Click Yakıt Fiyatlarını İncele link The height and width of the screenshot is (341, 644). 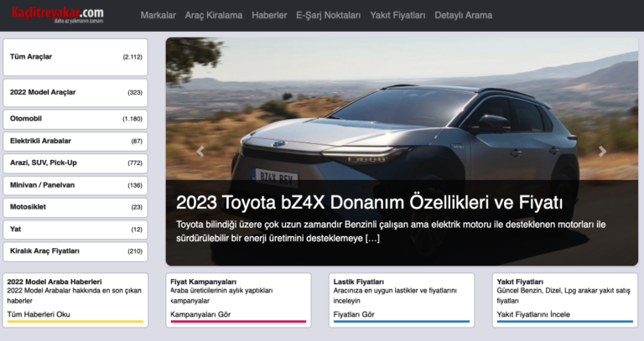pyautogui.click(x=533, y=314)
